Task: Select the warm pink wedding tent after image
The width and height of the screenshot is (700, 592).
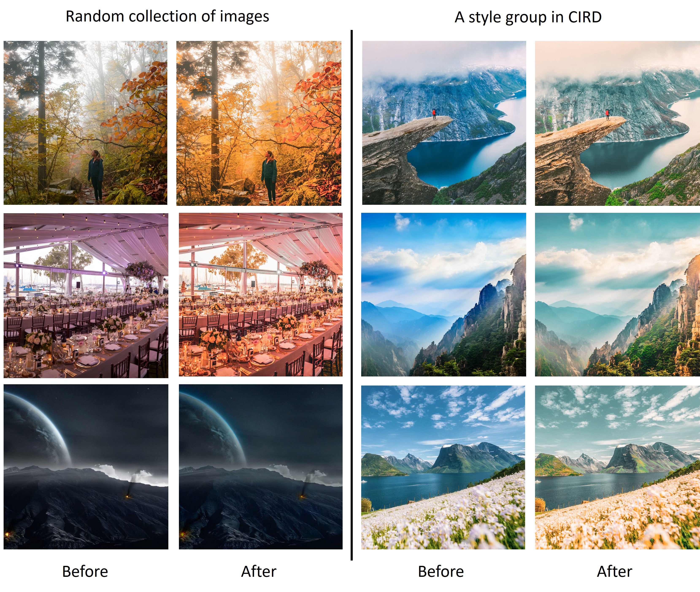Action: 261,295
